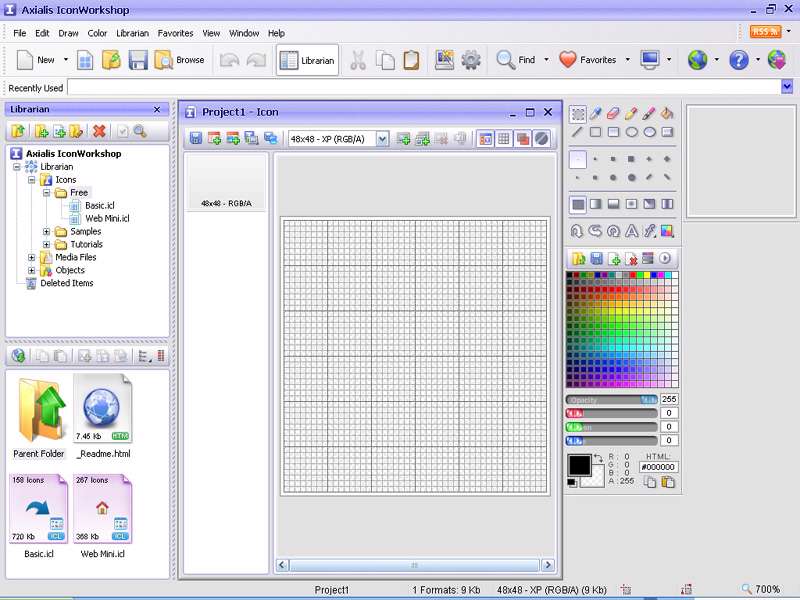Click the monitor display icon in main toolbar
This screenshot has width=800, height=600.
coord(650,60)
